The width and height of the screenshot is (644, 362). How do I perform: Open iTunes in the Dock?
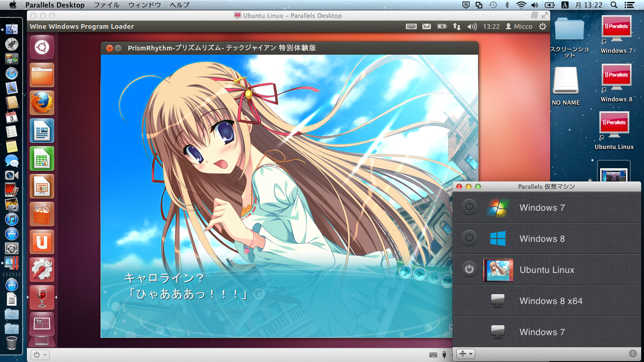tap(12, 219)
